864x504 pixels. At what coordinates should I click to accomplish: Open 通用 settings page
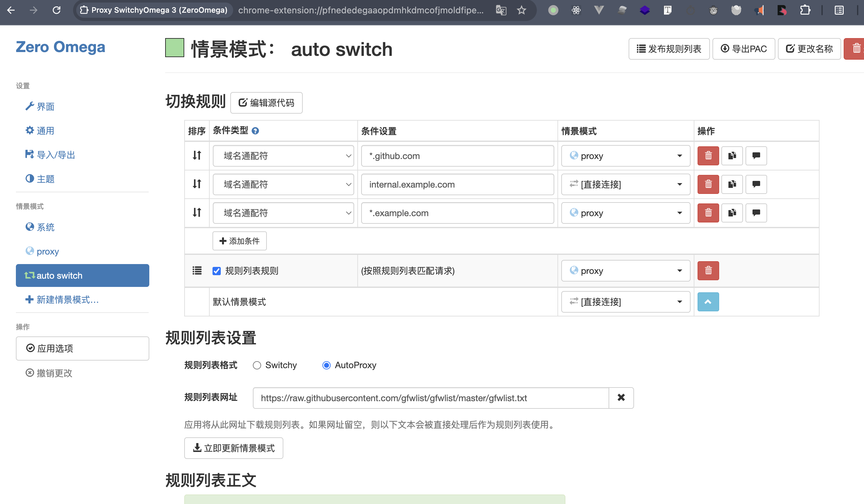pyautogui.click(x=40, y=130)
